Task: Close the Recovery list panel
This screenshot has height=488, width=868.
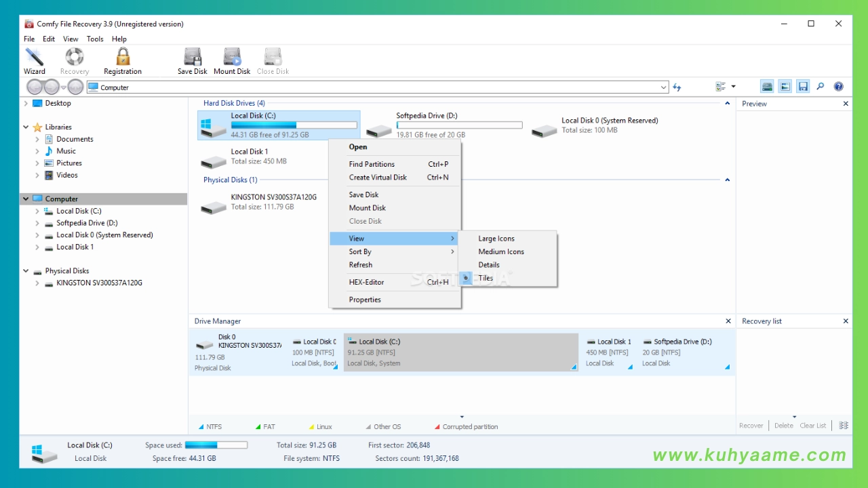Action: point(846,321)
